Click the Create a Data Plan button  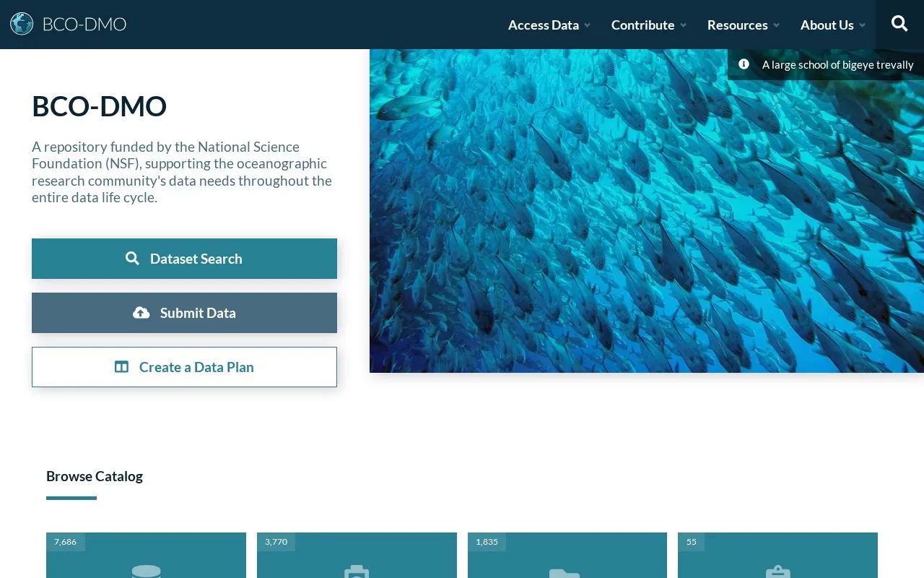pyautogui.click(x=184, y=367)
